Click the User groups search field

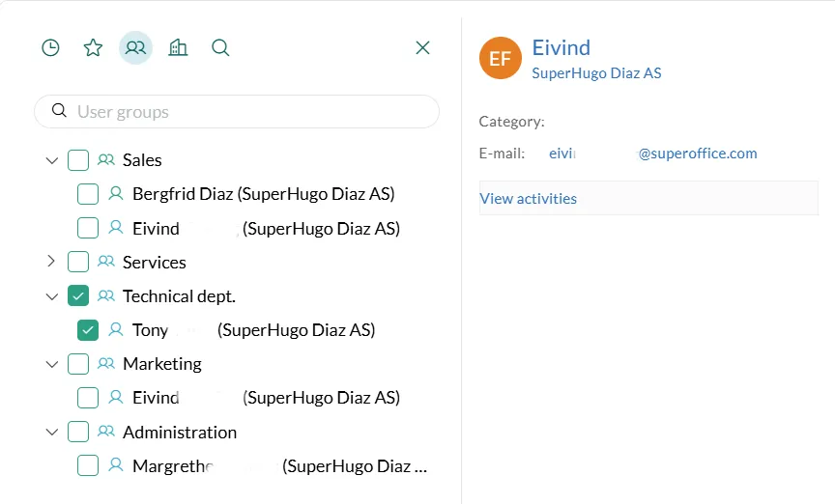251,112
